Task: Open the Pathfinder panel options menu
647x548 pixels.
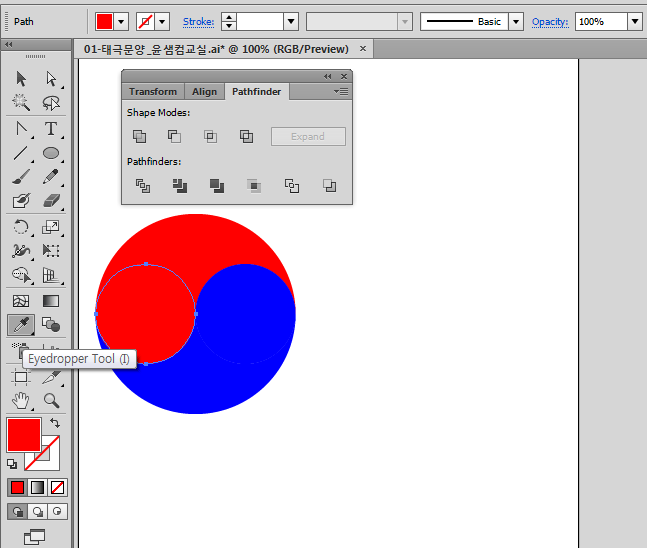Action: [x=341, y=91]
